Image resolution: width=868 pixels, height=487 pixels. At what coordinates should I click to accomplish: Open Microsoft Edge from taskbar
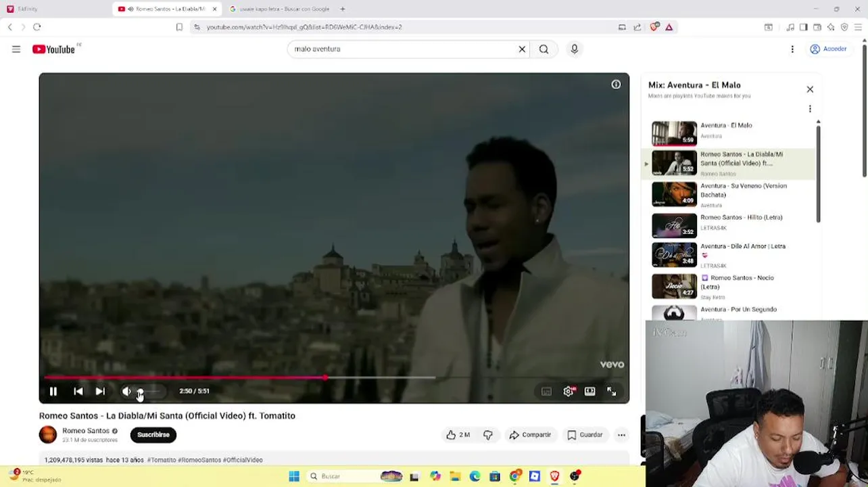coord(475,476)
